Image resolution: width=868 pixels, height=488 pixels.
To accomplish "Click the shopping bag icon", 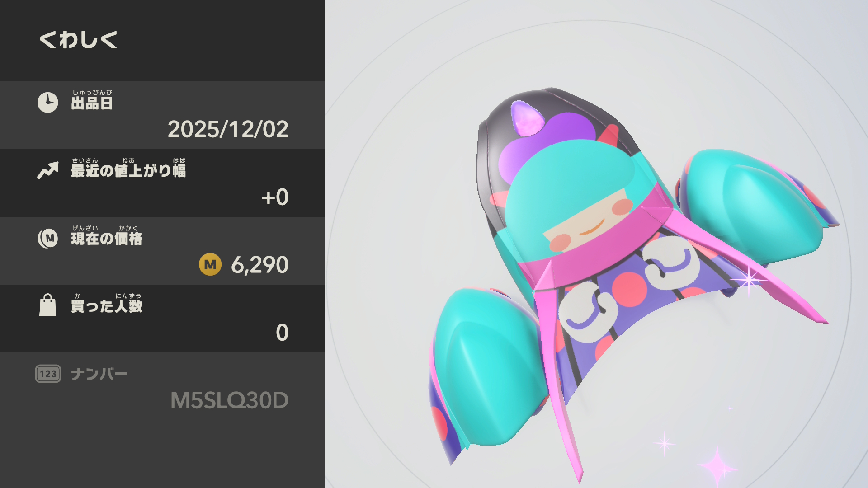I will click(48, 305).
